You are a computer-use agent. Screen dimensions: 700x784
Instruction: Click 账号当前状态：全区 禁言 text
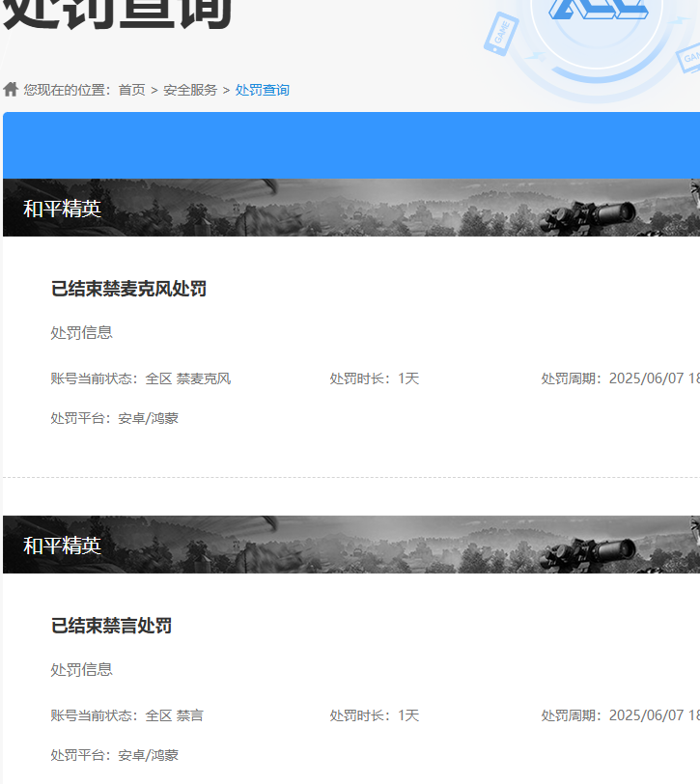(127, 715)
